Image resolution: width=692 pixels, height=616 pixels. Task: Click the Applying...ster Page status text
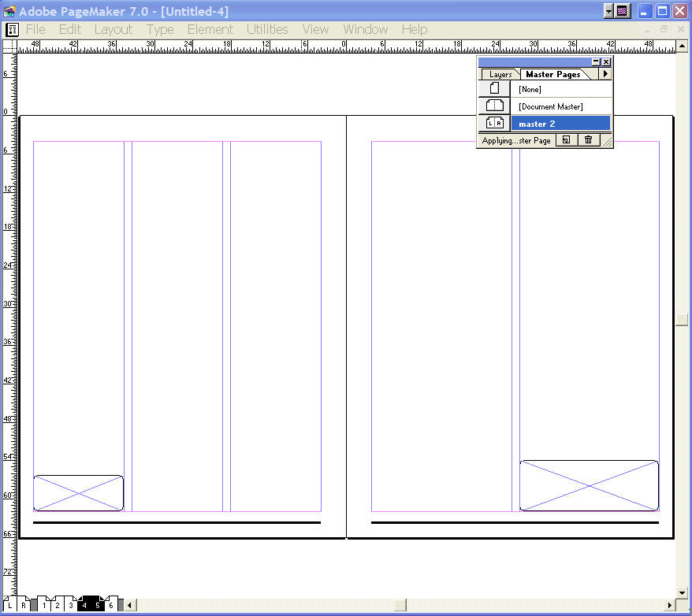pyautogui.click(x=516, y=140)
